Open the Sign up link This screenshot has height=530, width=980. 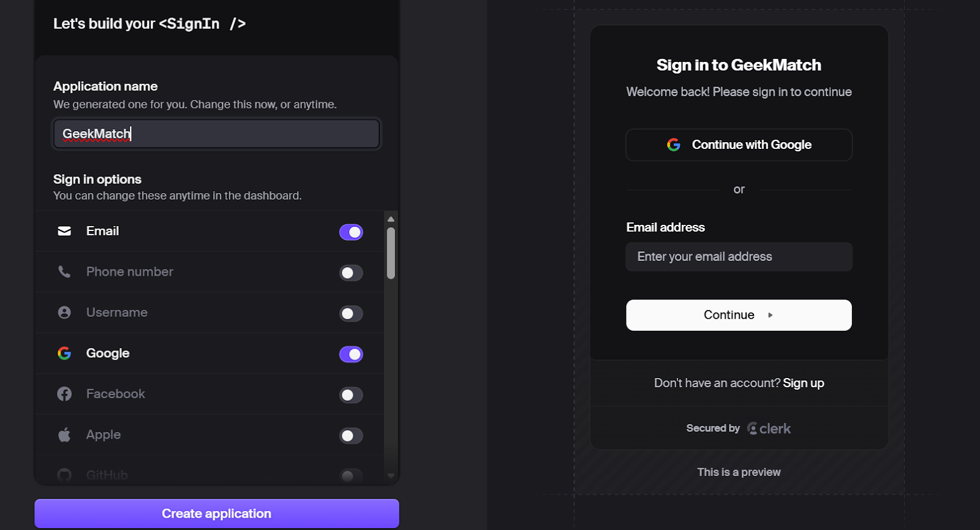coord(804,382)
